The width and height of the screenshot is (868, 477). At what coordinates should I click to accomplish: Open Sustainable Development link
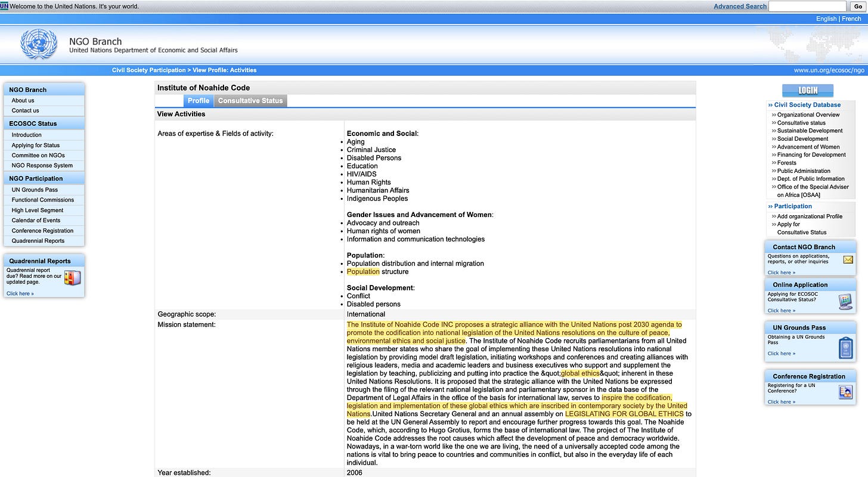(810, 131)
